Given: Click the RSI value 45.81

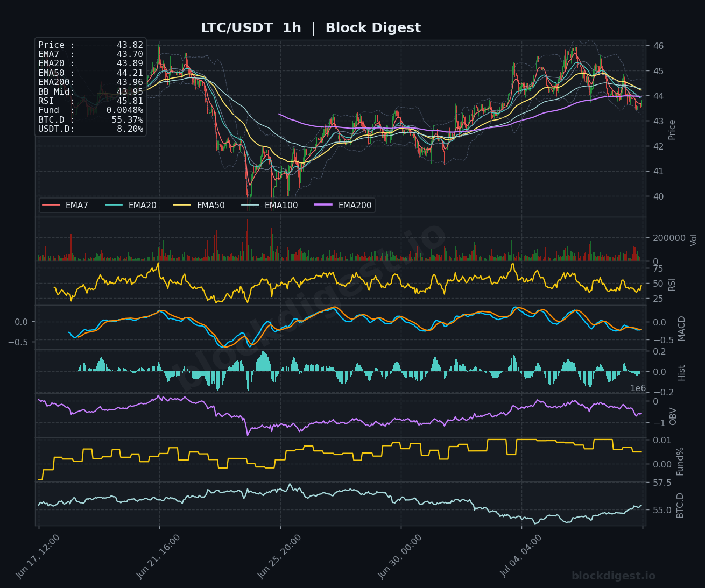Looking at the screenshot, I should click(x=130, y=101).
